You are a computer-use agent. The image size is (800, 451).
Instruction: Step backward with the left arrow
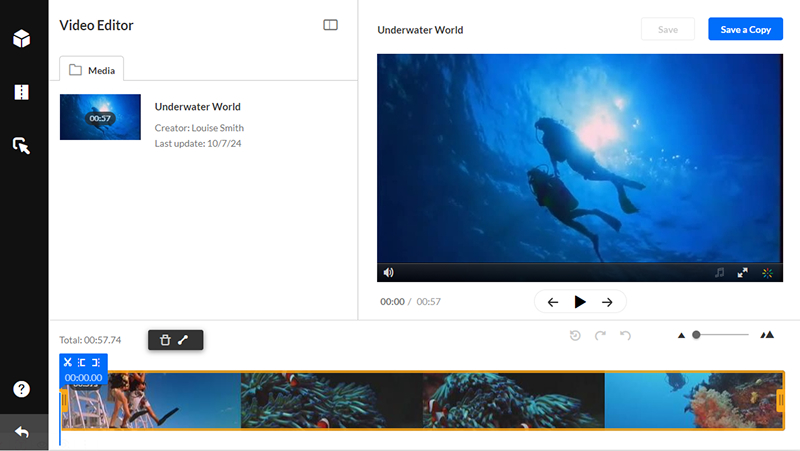pyautogui.click(x=553, y=301)
